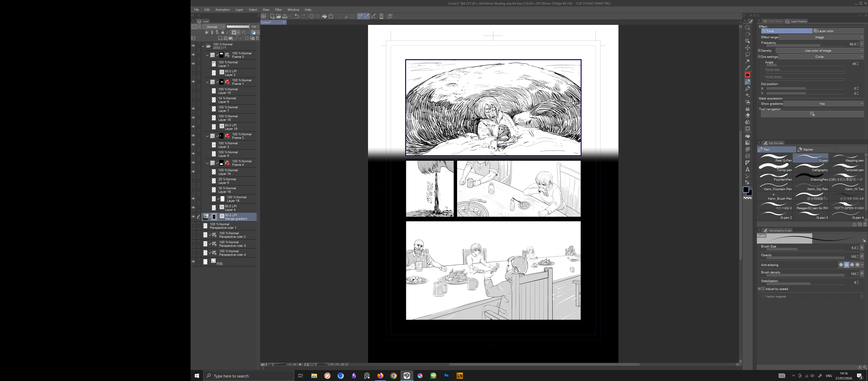
Task: Select the Auto select wand tool
Action: click(x=747, y=61)
